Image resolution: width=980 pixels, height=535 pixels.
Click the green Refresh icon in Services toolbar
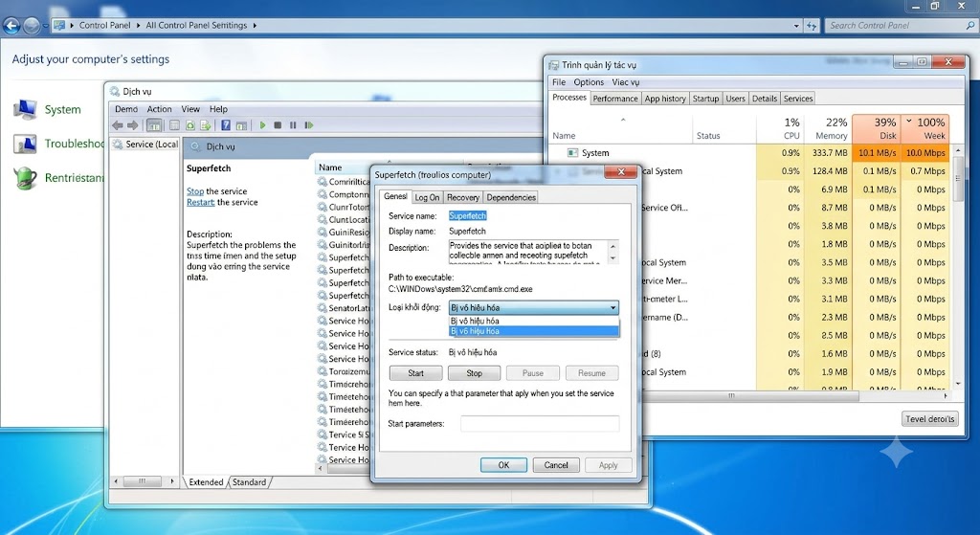[190, 125]
